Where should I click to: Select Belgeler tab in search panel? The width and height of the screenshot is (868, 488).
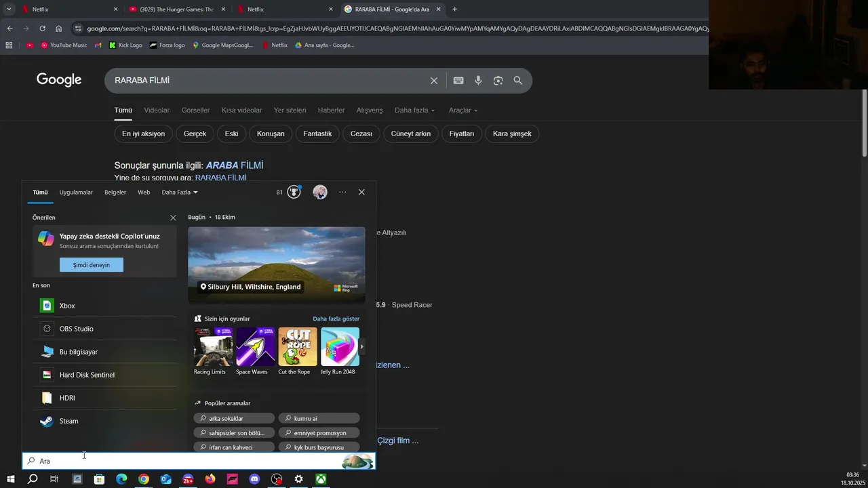click(x=115, y=192)
